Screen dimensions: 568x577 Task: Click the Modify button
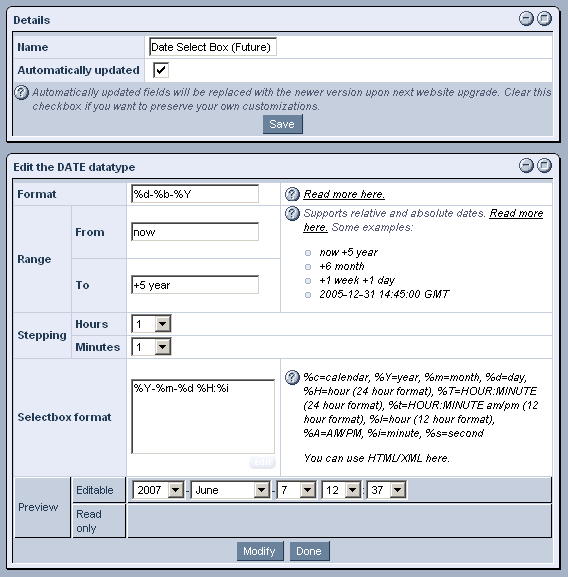260,551
